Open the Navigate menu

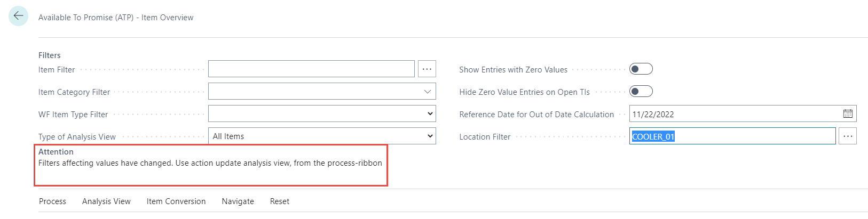pyautogui.click(x=238, y=201)
